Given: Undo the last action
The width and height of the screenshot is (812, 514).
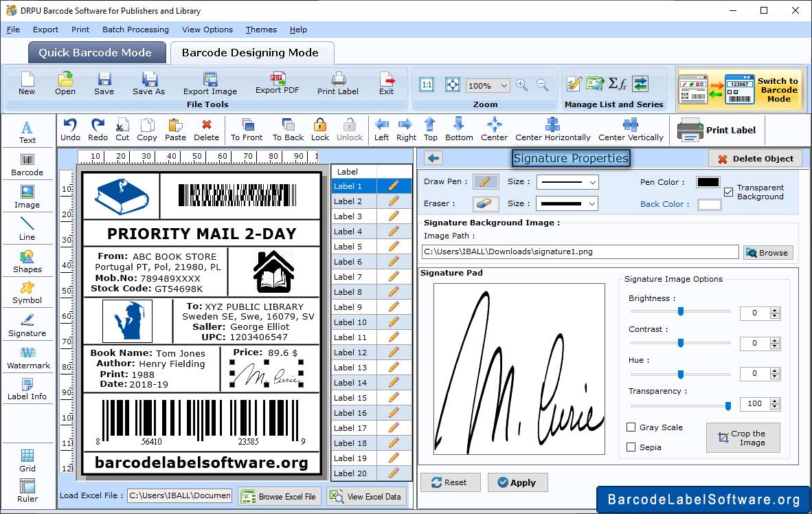Looking at the screenshot, I should point(71,130).
